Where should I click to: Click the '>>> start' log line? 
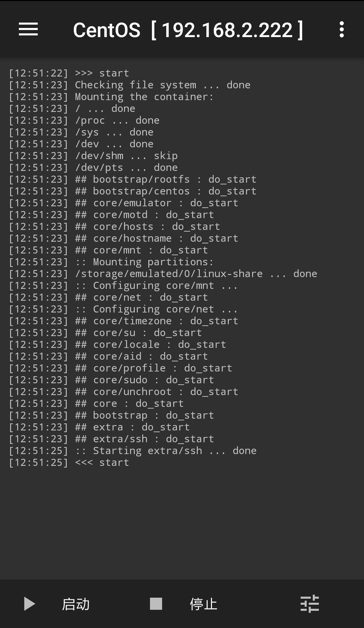pyautogui.click(x=102, y=73)
